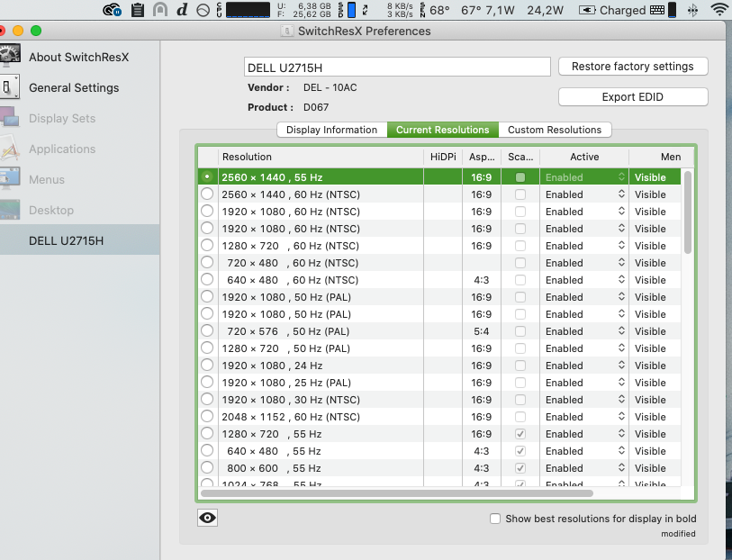The image size is (732, 560).
Task: Open Active dropdown for 1280 × 720, 60 Hz (NTSC)
Action: 584,246
